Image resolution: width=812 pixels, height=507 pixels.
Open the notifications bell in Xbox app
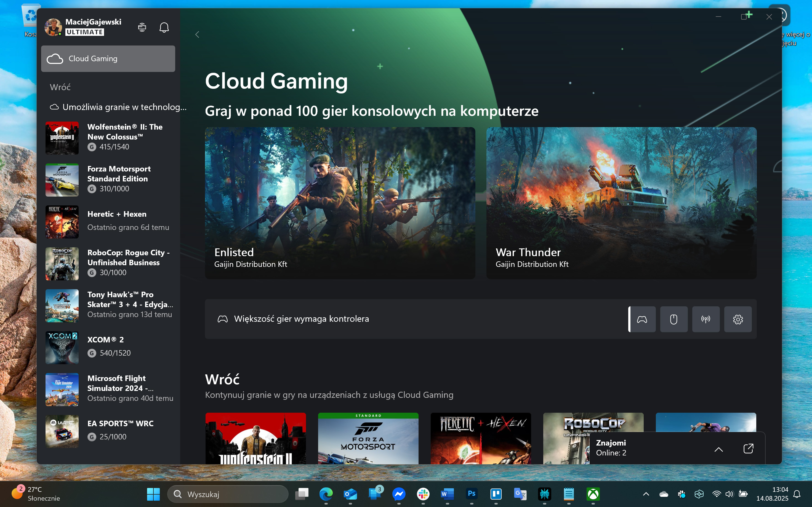[x=164, y=27]
